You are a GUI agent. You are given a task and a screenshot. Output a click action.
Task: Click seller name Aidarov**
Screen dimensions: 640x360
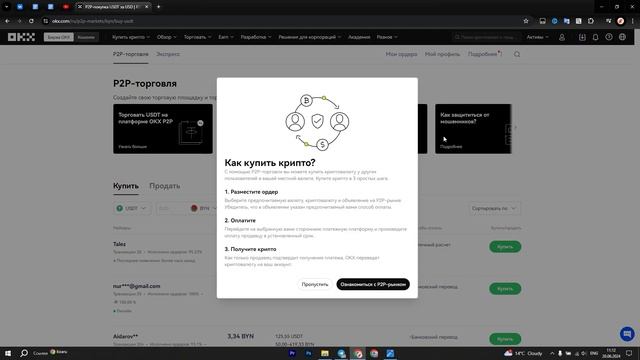pyautogui.click(x=125, y=336)
